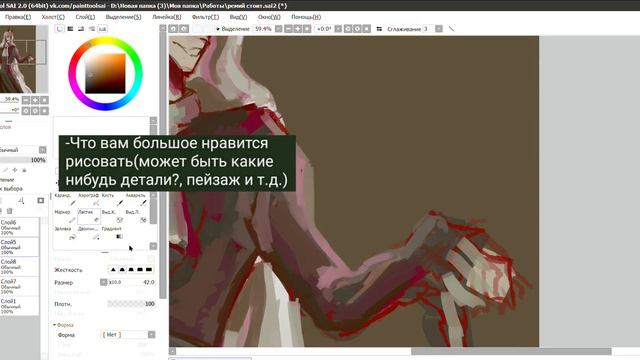Open the Холст menu
Image resolution: width=640 pixels, height=360 pixels.
53,17
